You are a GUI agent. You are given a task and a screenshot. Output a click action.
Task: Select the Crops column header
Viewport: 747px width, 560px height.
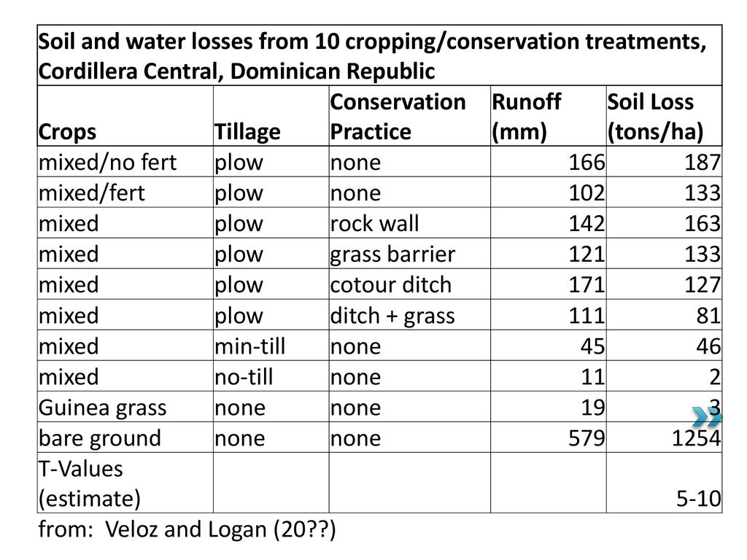click(x=67, y=131)
